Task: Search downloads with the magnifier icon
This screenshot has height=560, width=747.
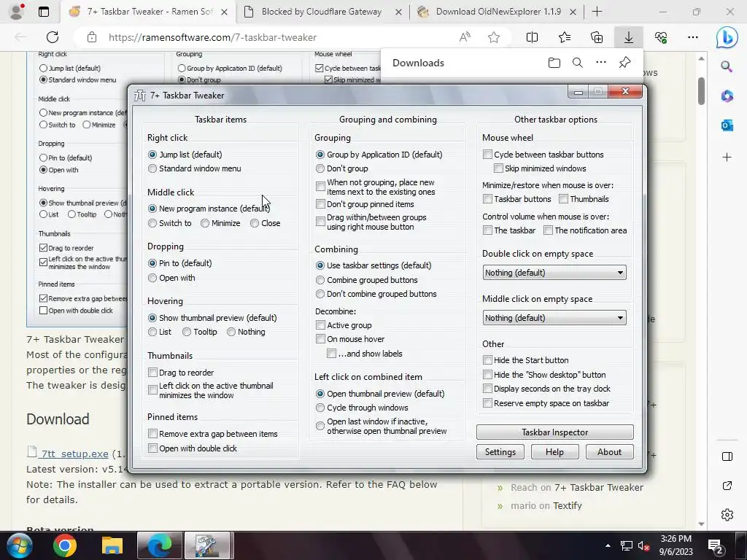Action: 578,63
